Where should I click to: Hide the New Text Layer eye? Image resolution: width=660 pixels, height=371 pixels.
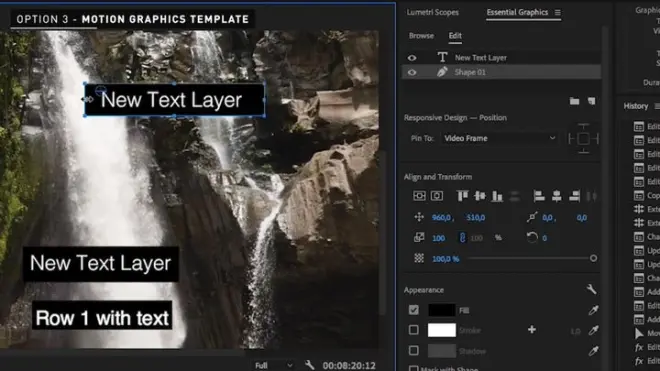pos(412,58)
